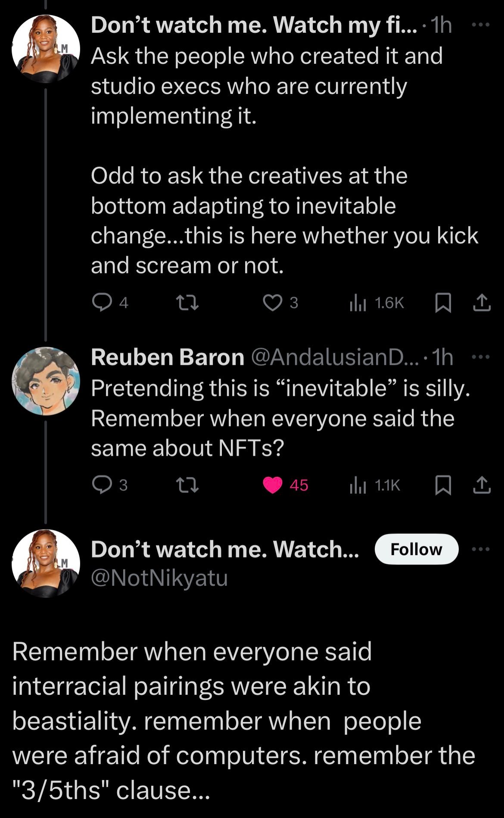This screenshot has width=504, height=818.
Task: Open the top tweet author's profile photo
Action: coord(46,48)
